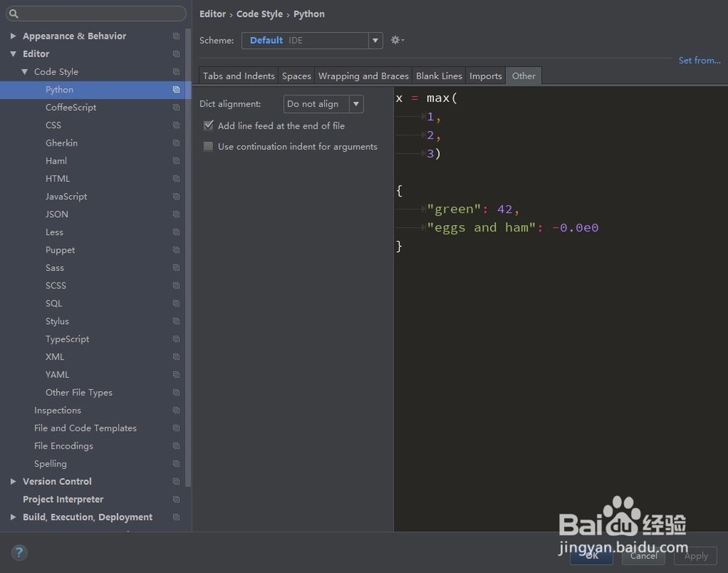Click the copy icon next to XML
728x573 pixels.
click(x=176, y=357)
